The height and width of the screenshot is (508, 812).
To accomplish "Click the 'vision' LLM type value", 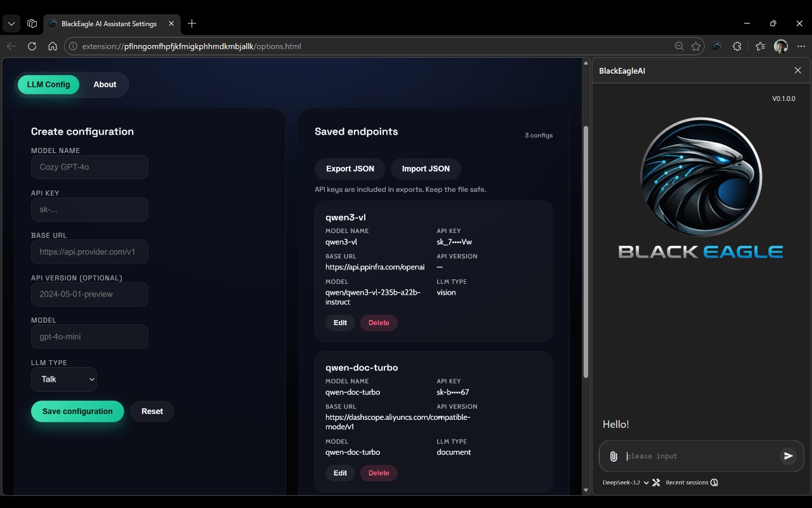I will (x=446, y=293).
